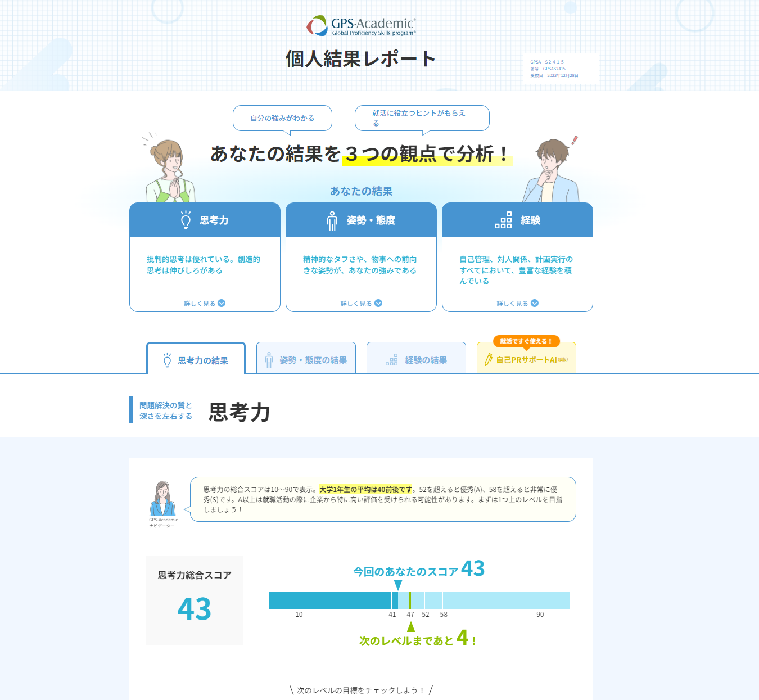The image size is (759, 700).
Task: Click the pencil icon on 自己PRサポートAI tab
Action: (x=488, y=359)
